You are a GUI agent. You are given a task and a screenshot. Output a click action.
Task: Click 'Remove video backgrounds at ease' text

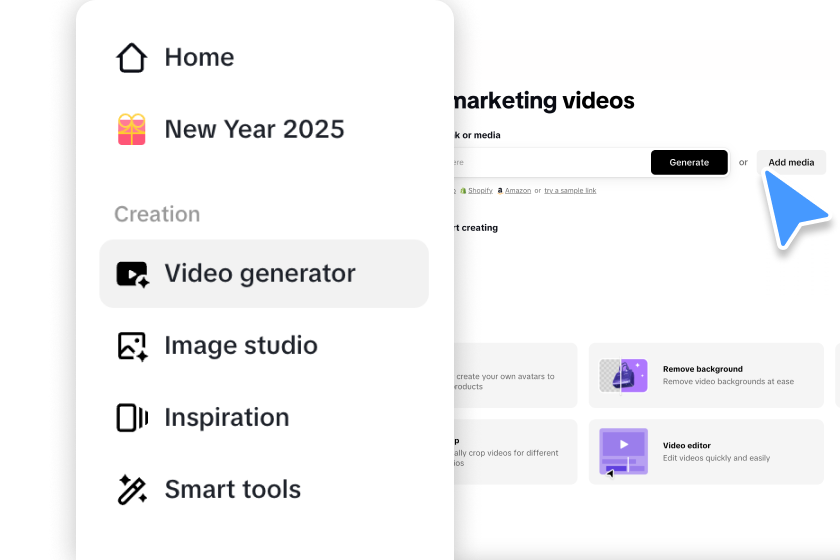pyautogui.click(x=728, y=382)
